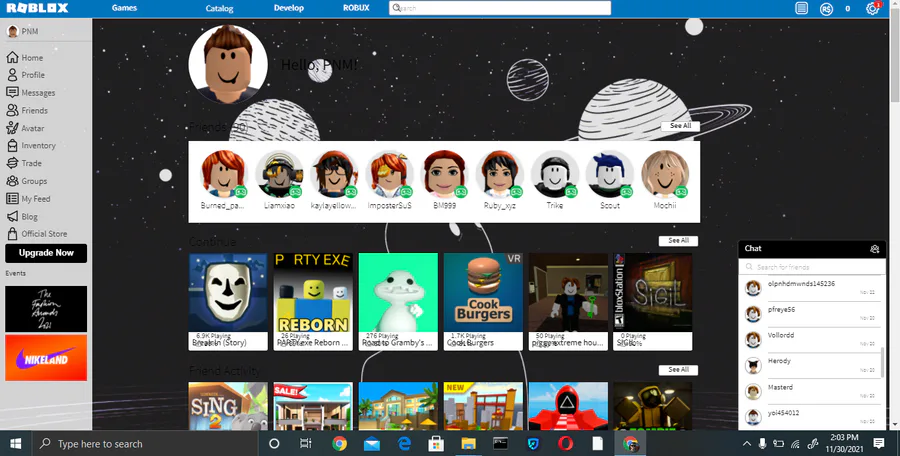Open Messages in the sidebar

(31, 92)
